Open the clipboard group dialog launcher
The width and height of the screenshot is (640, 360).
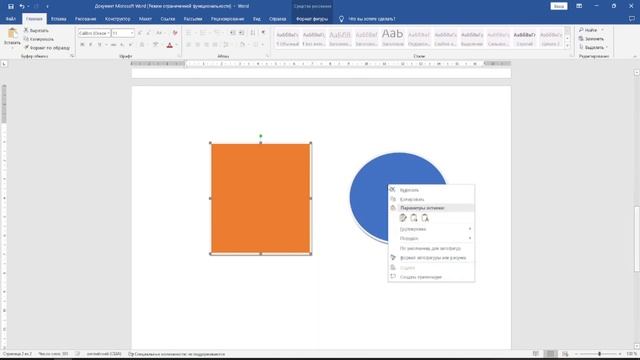coord(72,56)
